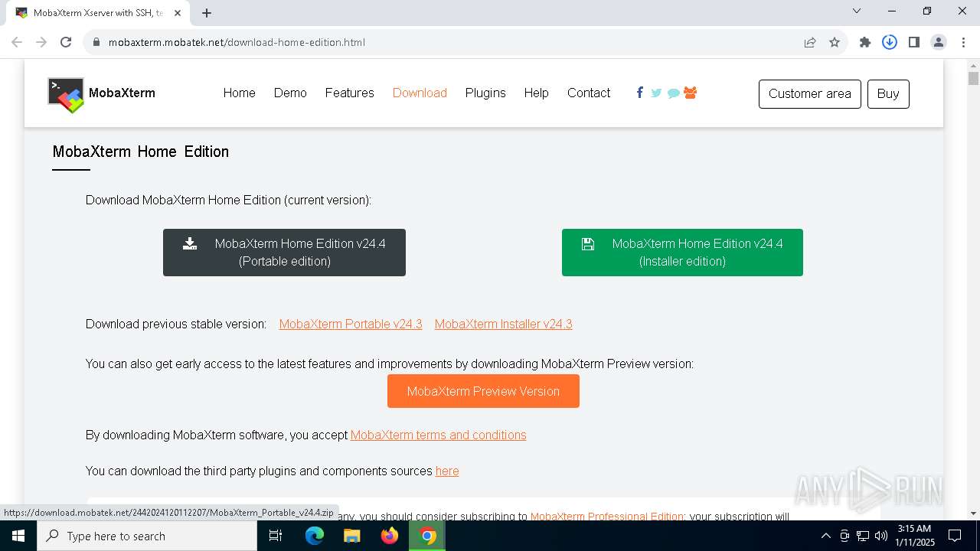Open the orange community group icon
The width and height of the screenshot is (980, 551).
[x=691, y=93]
